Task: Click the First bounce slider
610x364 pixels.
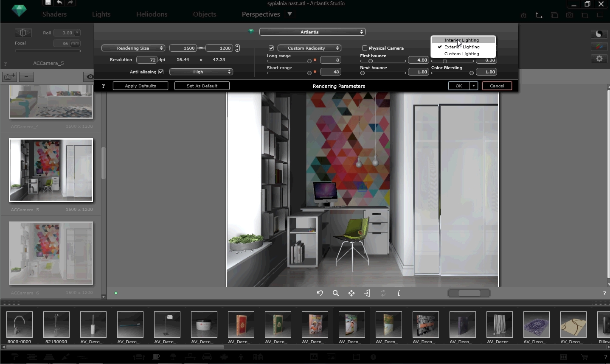Action: pos(382,61)
